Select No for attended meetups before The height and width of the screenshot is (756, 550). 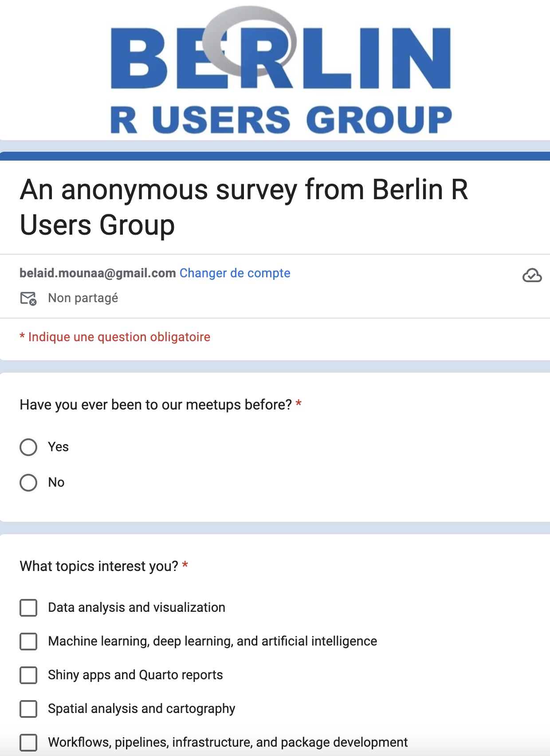(x=28, y=483)
